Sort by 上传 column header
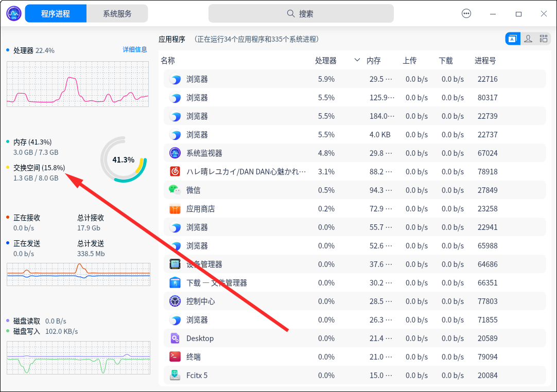The width and height of the screenshot is (557, 392). 410,60
